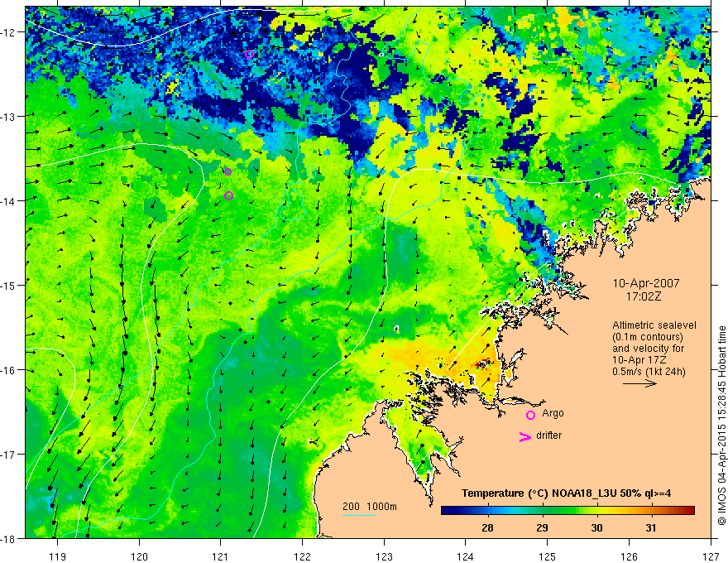Click the color bar value 29
The height and width of the screenshot is (563, 728).
coord(542,527)
